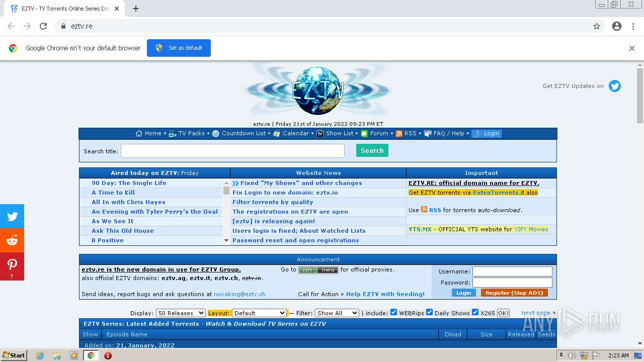Click the RSS icon beside 'Use RSS'

[424, 210]
